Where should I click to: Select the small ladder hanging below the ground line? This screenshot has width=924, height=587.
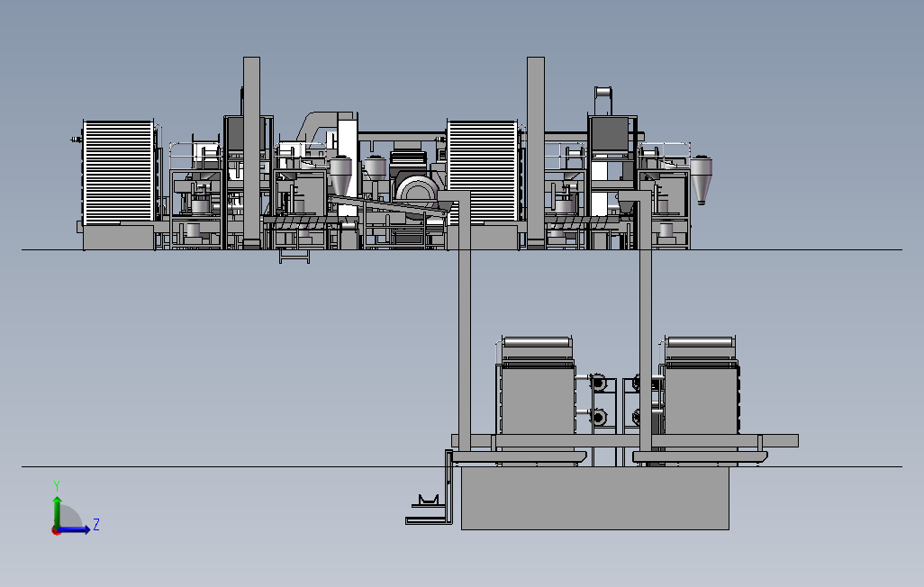pyautogui.click(x=294, y=256)
